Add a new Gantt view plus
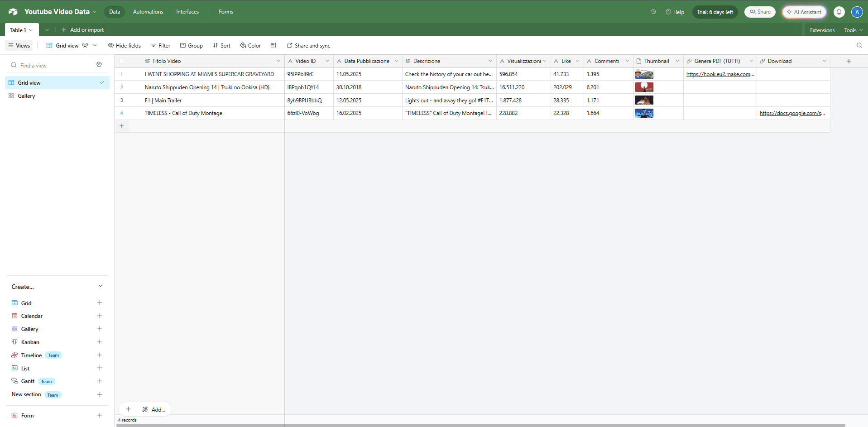This screenshot has height=427, width=868. tap(100, 381)
